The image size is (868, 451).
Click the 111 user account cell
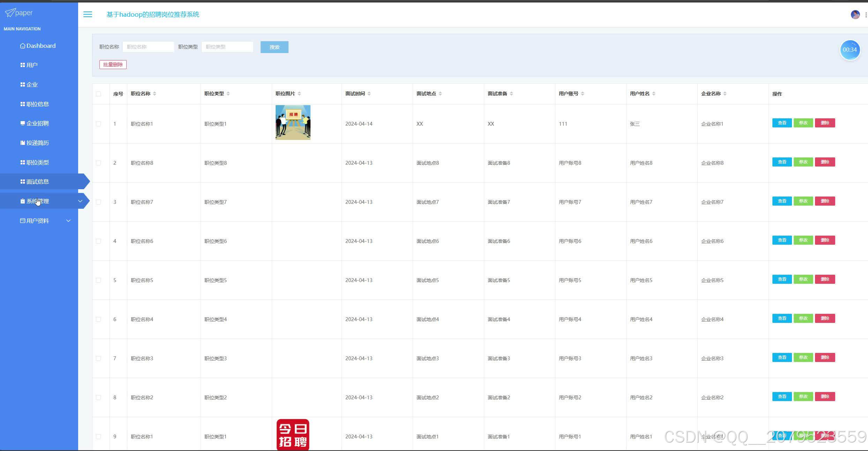(563, 124)
